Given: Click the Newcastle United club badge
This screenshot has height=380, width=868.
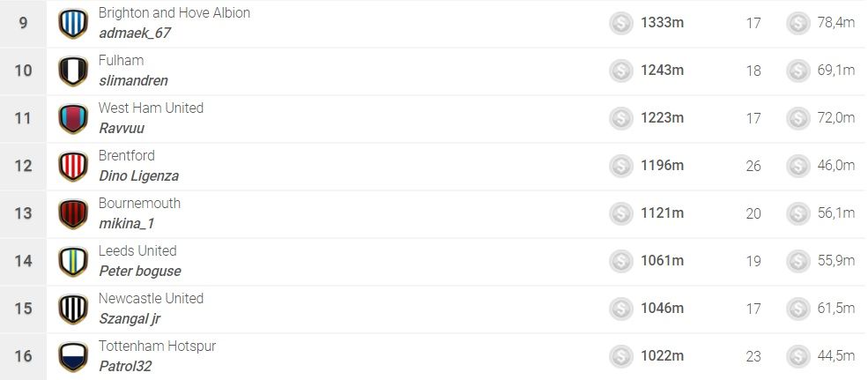Looking at the screenshot, I should pyautogui.click(x=72, y=309).
